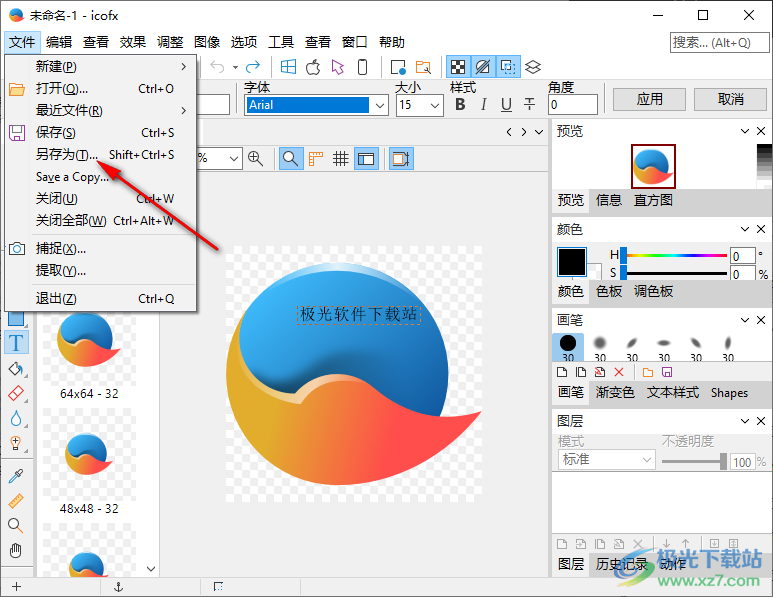
Task: Click the Undo arrow icon
Action: point(217,67)
